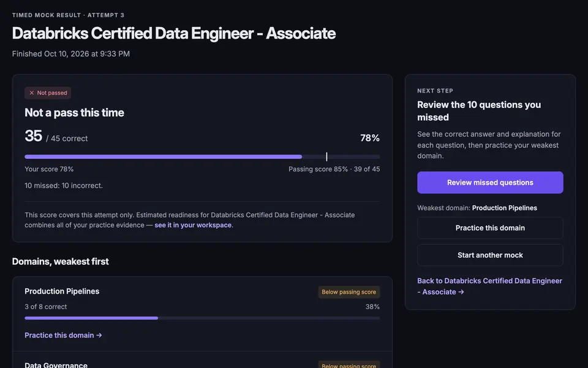Click the passing score marker on the progress bar
The image size is (588, 368).
point(326,156)
